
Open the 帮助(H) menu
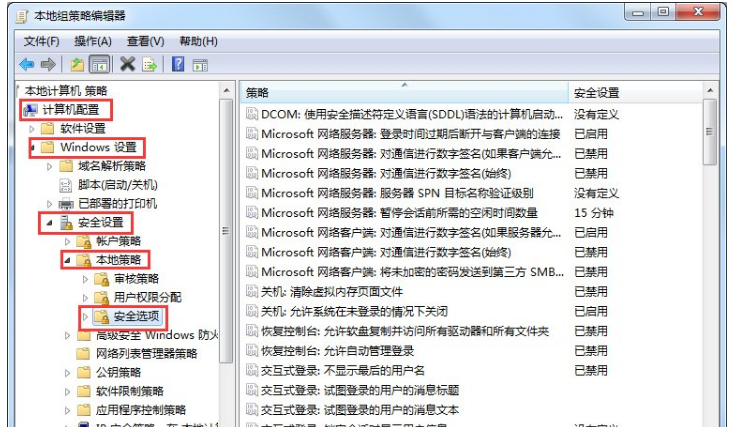(198, 41)
